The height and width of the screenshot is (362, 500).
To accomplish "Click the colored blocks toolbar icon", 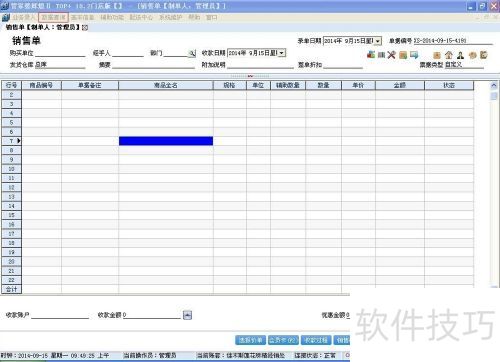I will 371,55.
